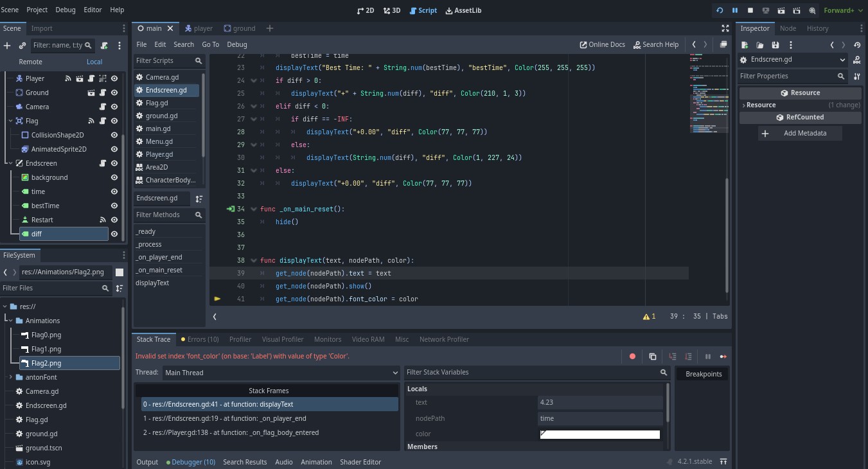The image size is (868, 469).
Task: Add a new child node in Scene panel
Action: [7, 45]
